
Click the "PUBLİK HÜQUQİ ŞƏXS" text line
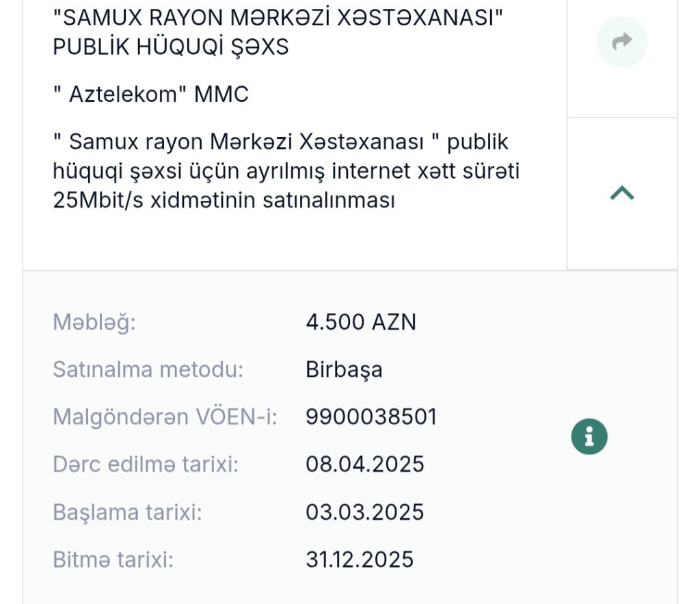point(170,47)
